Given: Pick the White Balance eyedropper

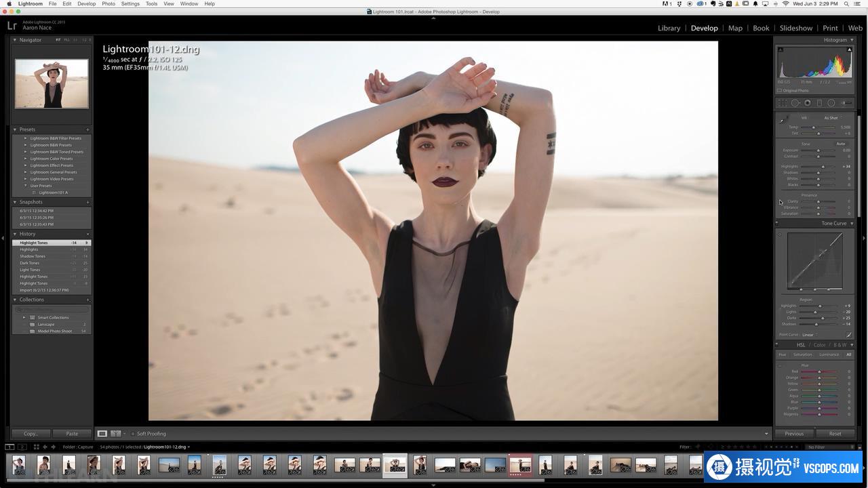Looking at the screenshot, I should (x=783, y=120).
